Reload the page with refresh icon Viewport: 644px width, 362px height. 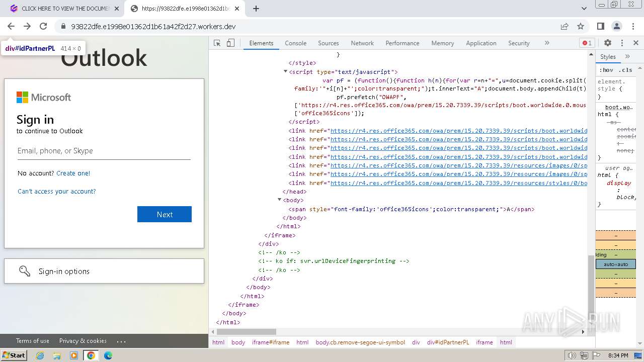pyautogui.click(x=43, y=26)
